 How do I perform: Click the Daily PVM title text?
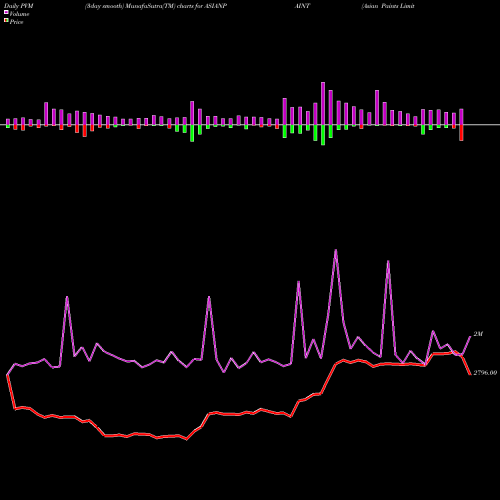(x=19, y=6)
